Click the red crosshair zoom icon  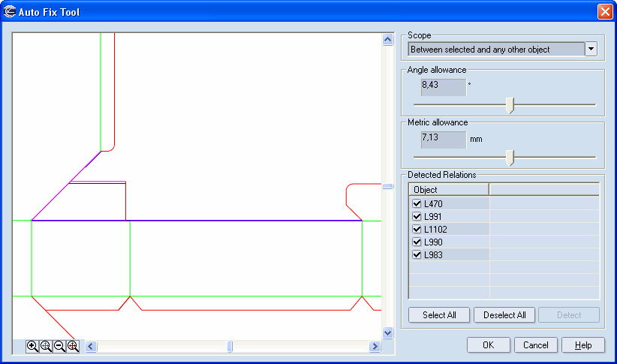point(73,346)
